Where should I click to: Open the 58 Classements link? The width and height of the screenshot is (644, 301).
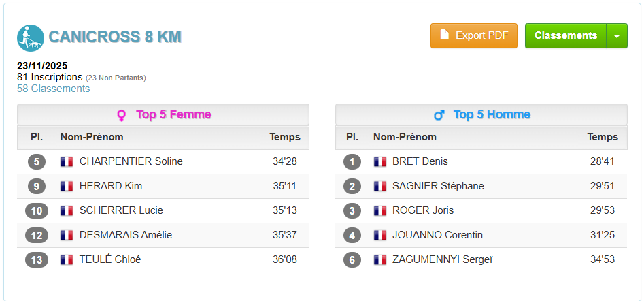[x=53, y=89]
